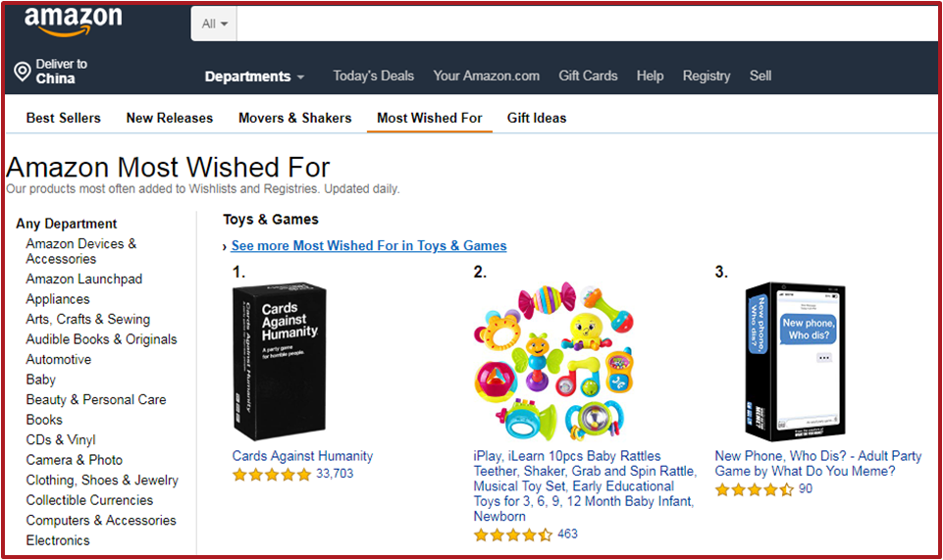The height and width of the screenshot is (560, 943).
Task: Open the Cards Against Humanity product link
Action: tap(302, 456)
